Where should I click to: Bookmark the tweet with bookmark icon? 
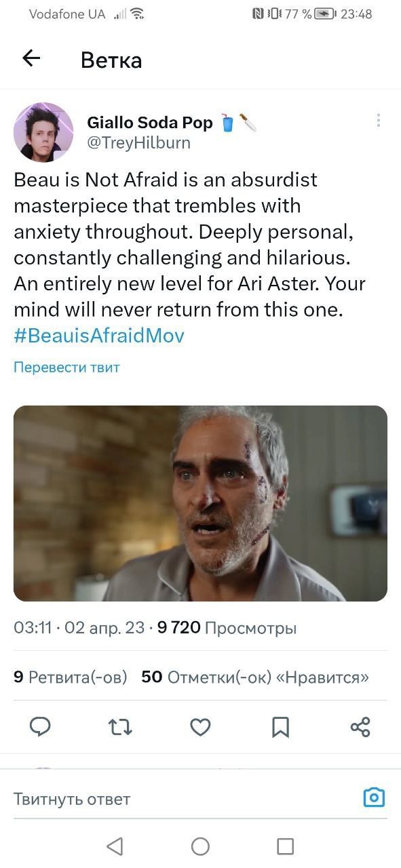(x=280, y=727)
